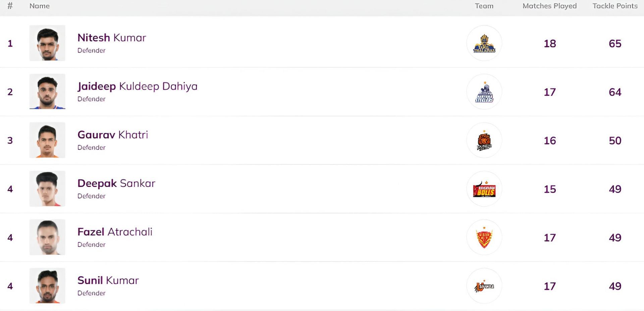This screenshot has width=644, height=311.
Task: Open Sunil Kumar's player photo
Action: 47,286
